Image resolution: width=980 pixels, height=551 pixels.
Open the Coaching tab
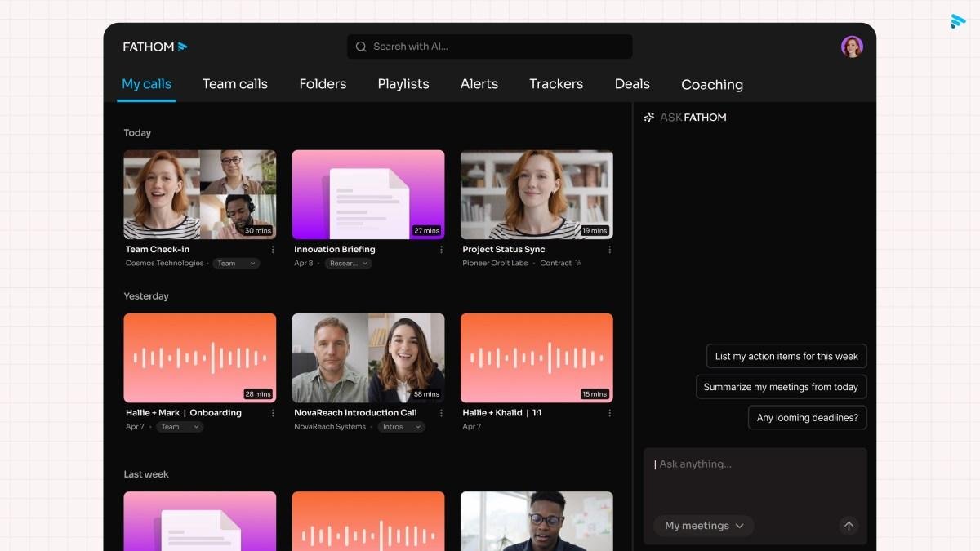coord(711,84)
